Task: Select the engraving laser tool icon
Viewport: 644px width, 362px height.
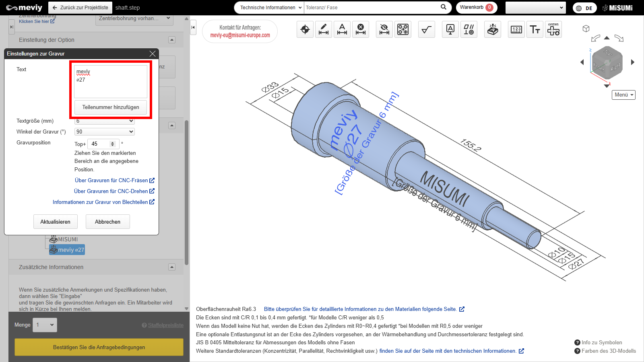Action: [x=493, y=29]
